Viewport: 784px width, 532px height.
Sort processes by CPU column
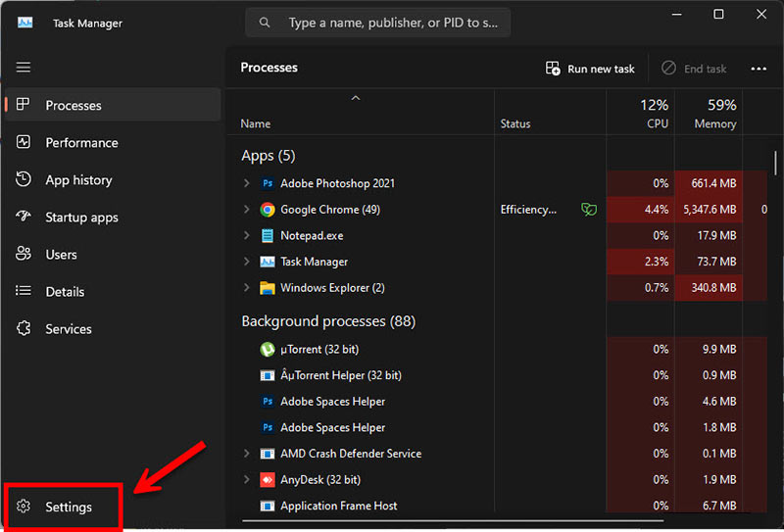(x=641, y=113)
